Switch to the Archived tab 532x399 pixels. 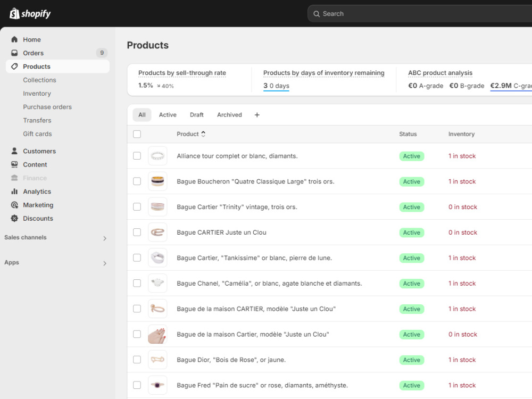(230, 115)
